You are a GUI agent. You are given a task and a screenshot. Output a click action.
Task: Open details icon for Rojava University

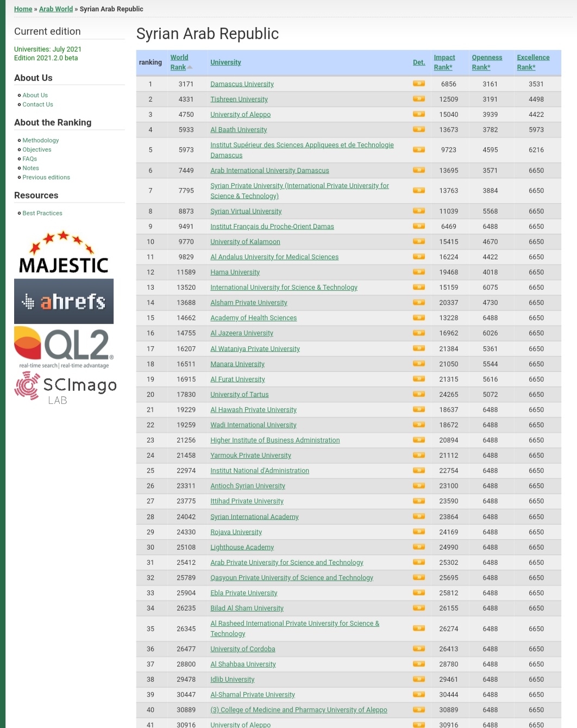point(419,532)
